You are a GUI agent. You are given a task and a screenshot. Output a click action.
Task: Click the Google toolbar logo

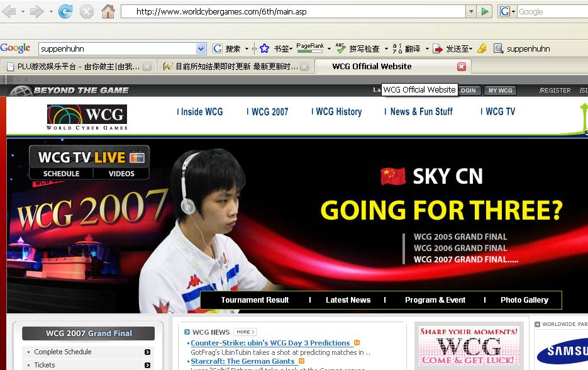coord(15,48)
